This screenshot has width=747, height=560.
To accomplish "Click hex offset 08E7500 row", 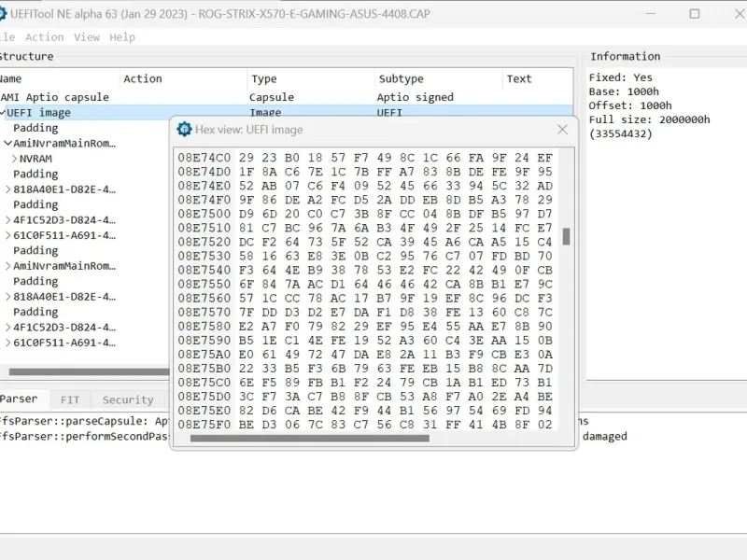I will click(365, 214).
